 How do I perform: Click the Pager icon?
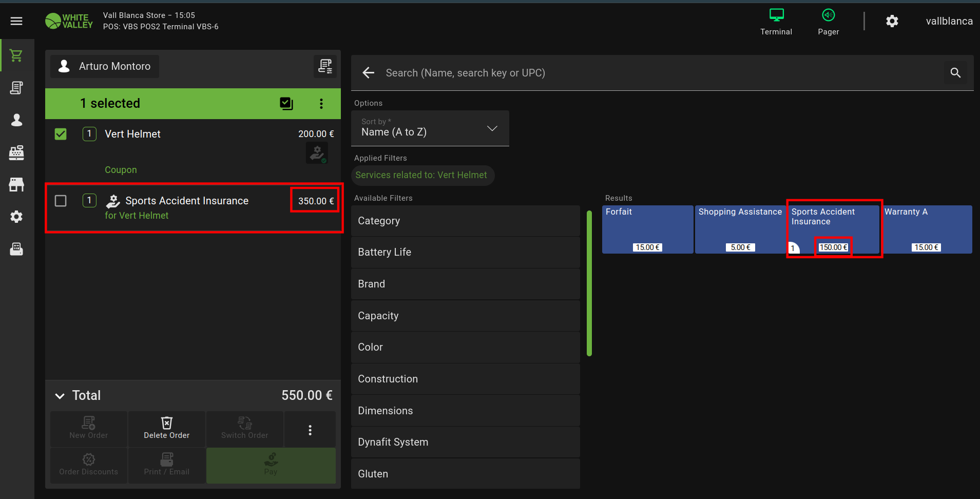828,21
